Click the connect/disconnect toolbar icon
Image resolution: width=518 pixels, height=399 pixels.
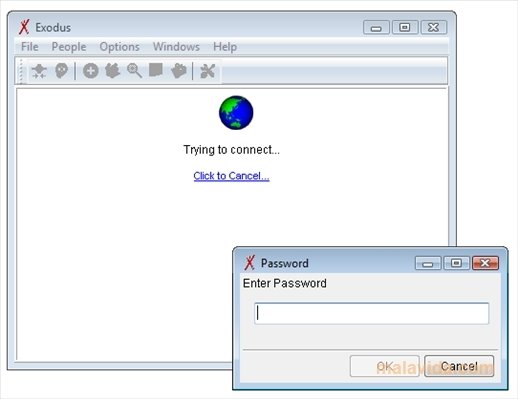[x=39, y=71]
